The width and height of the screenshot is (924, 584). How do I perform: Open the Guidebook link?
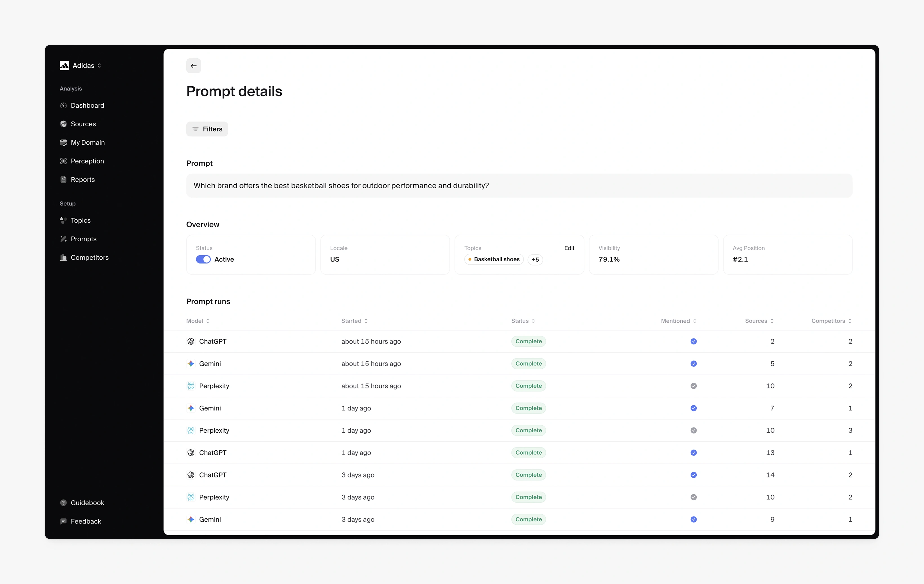[88, 503]
